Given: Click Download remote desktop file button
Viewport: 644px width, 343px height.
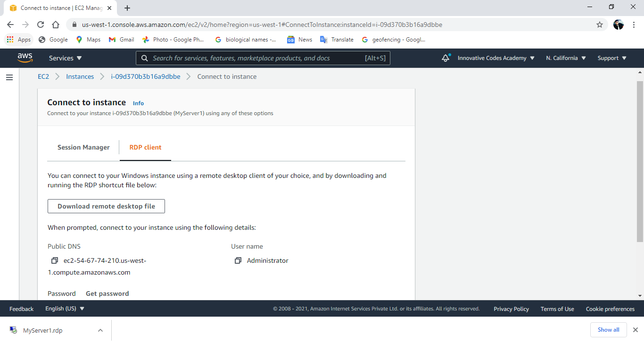Looking at the screenshot, I should [x=106, y=206].
